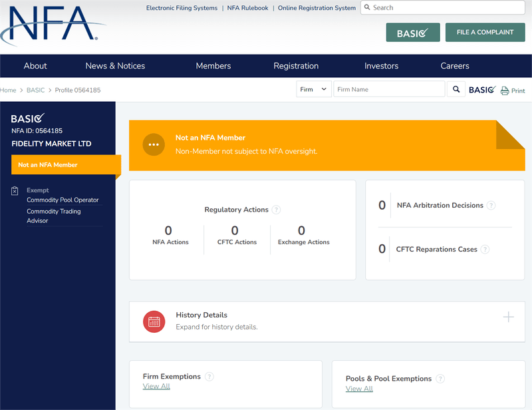Open Electronic Filing Systems link

click(182, 8)
